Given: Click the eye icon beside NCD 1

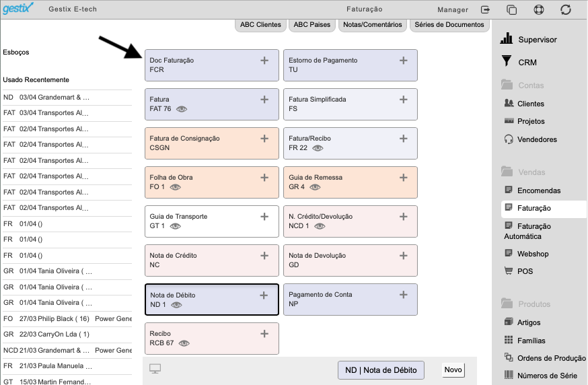Looking at the screenshot, I should (320, 226).
